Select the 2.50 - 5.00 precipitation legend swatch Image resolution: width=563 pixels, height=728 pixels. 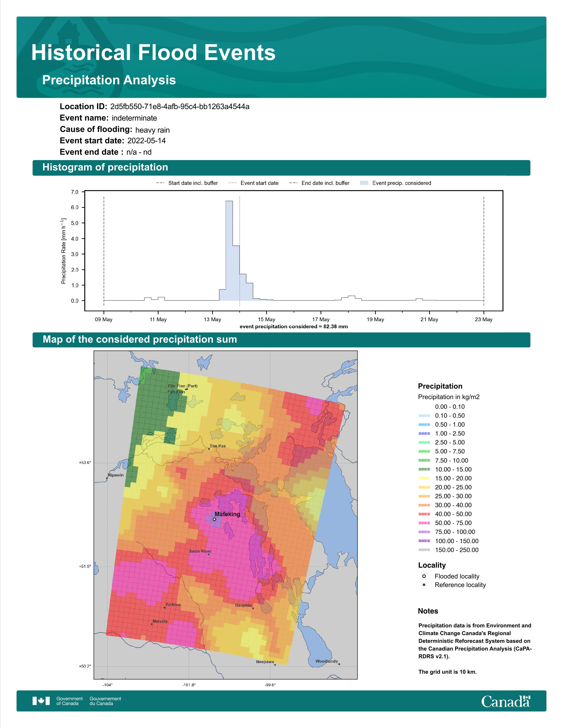(424, 442)
